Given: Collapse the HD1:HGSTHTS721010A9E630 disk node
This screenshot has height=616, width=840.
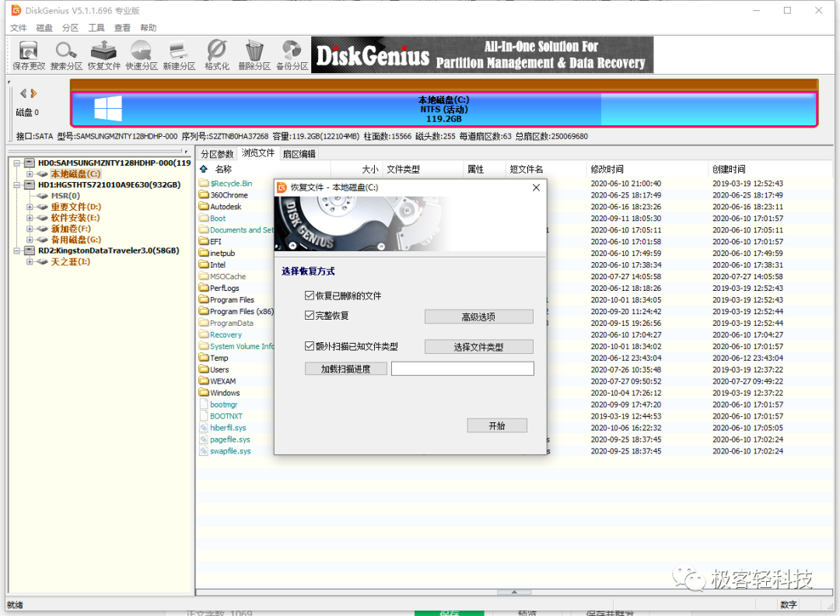Looking at the screenshot, I should click(x=18, y=184).
